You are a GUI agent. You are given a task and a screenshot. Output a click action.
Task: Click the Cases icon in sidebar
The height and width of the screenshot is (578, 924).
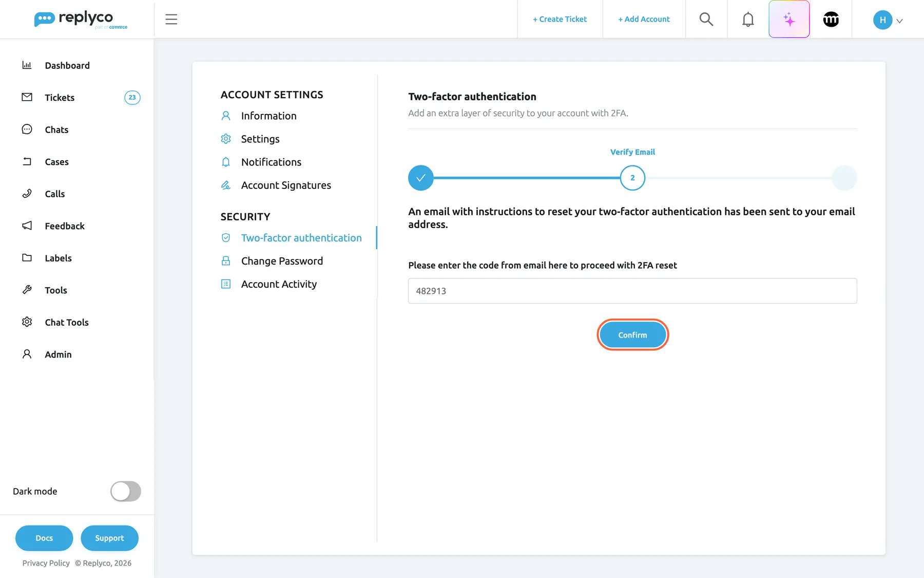point(27,161)
